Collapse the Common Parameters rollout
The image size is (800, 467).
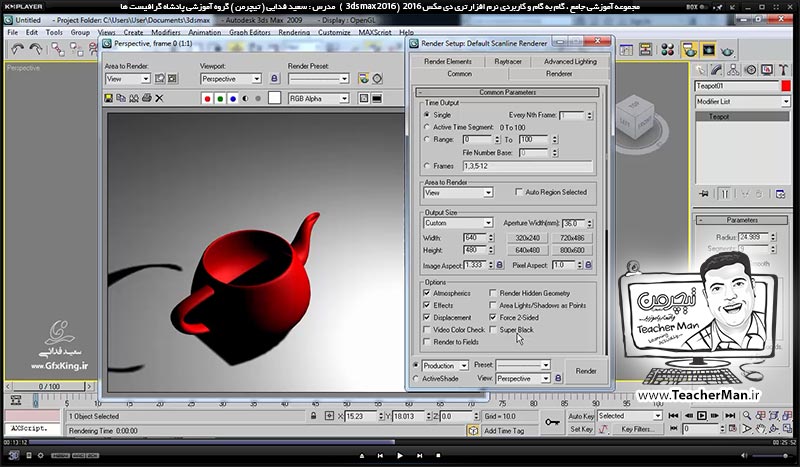[508, 92]
